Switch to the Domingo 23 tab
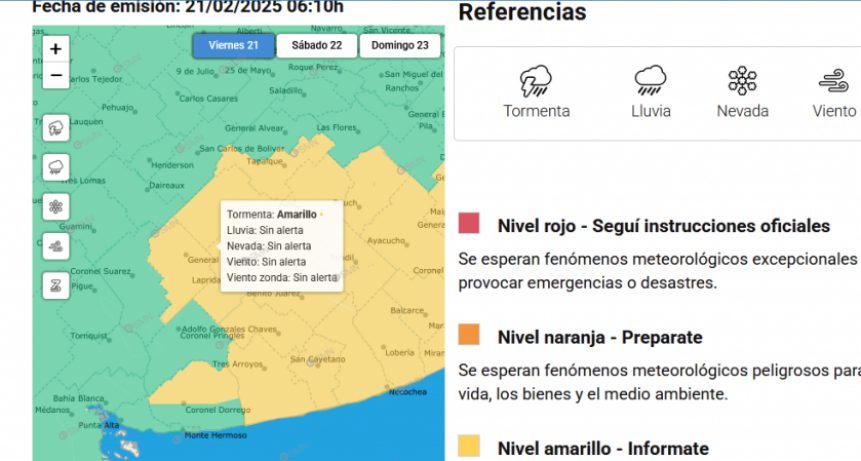The width and height of the screenshot is (861, 461). tap(400, 46)
